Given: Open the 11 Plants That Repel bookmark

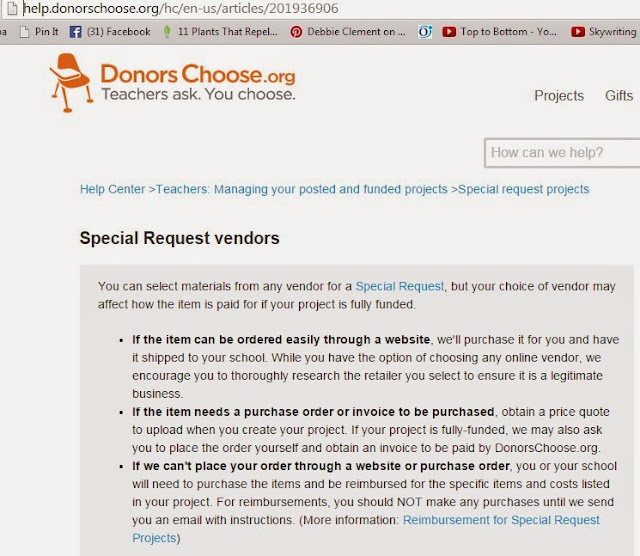Looking at the screenshot, I should point(220,32).
